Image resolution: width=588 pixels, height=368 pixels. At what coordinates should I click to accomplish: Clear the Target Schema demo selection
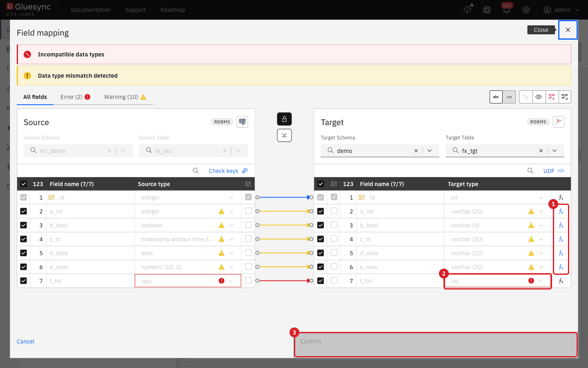(x=416, y=151)
